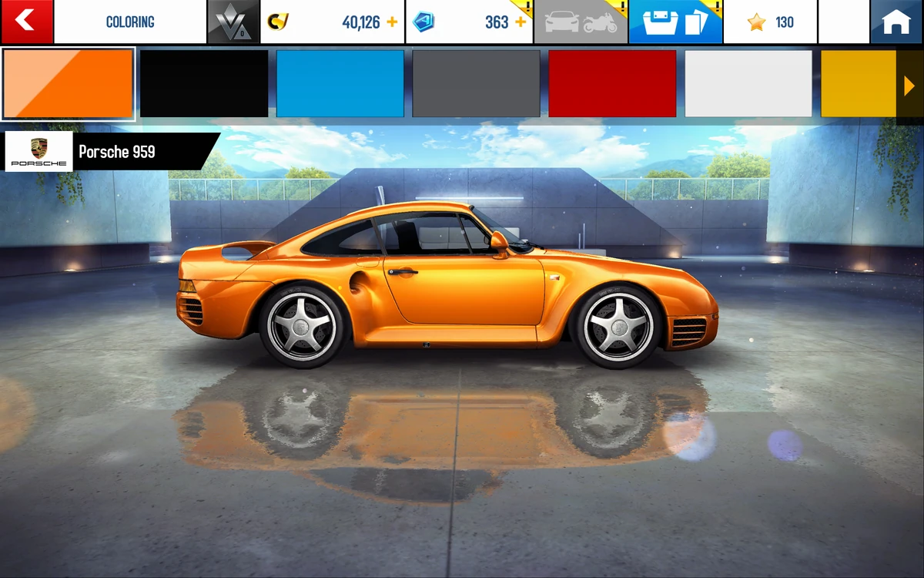Tap the red back arrow

click(x=25, y=21)
